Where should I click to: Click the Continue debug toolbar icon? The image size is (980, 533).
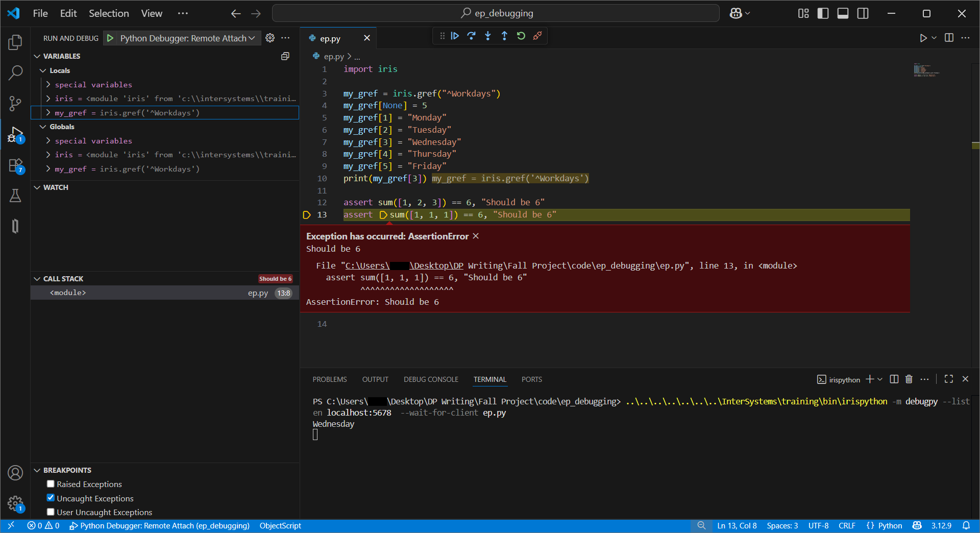point(455,36)
